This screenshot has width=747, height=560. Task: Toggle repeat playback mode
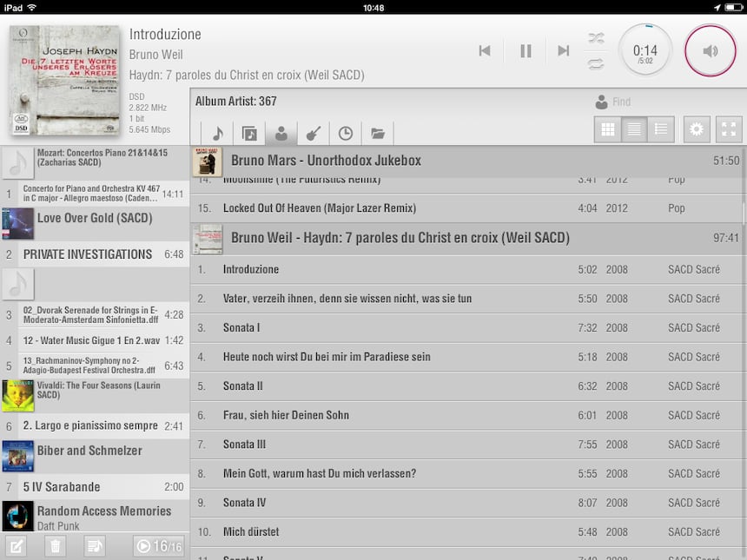[x=596, y=63]
